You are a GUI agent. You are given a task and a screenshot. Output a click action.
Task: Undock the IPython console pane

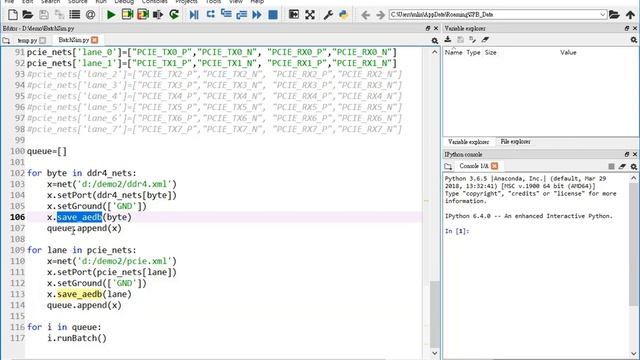pos(627,155)
